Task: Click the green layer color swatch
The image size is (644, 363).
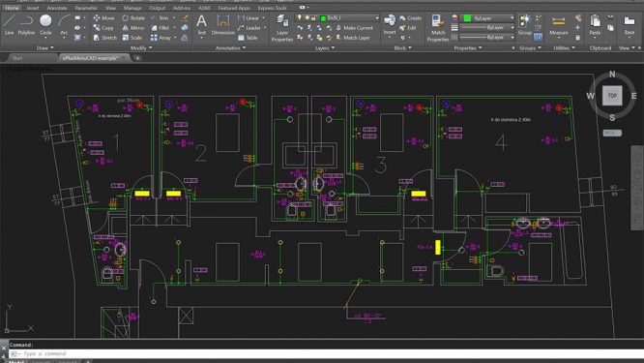Action: (x=323, y=18)
